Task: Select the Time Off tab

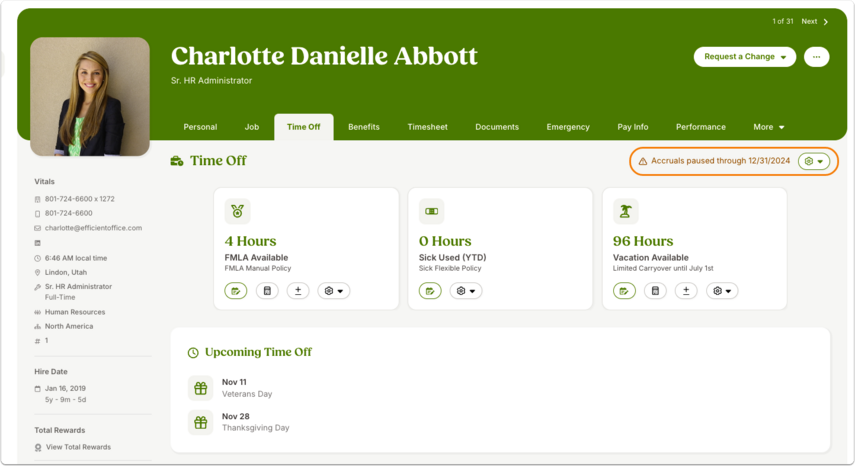Action: pyautogui.click(x=304, y=127)
